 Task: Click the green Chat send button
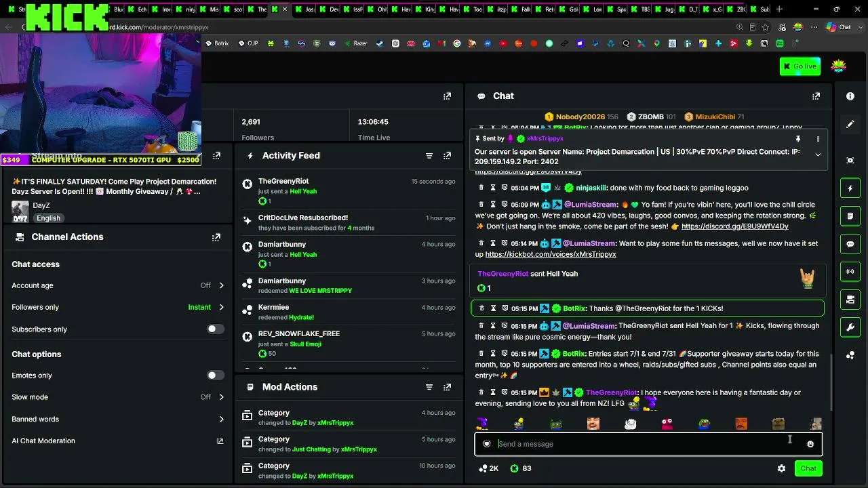coord(808,468)
